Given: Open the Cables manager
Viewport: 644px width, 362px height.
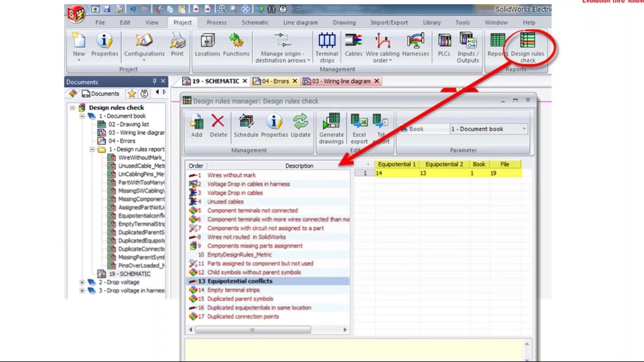Looking at the screenshot, I should 353,46.
